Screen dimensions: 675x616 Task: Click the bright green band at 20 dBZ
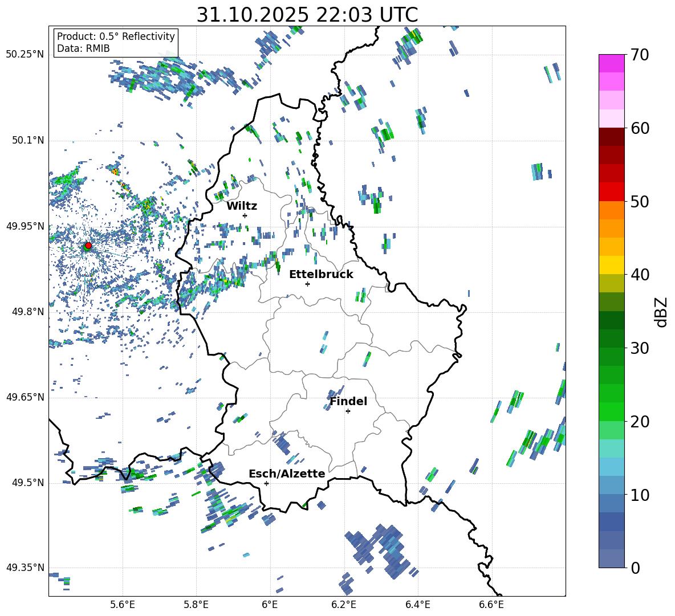click(611, 411)
